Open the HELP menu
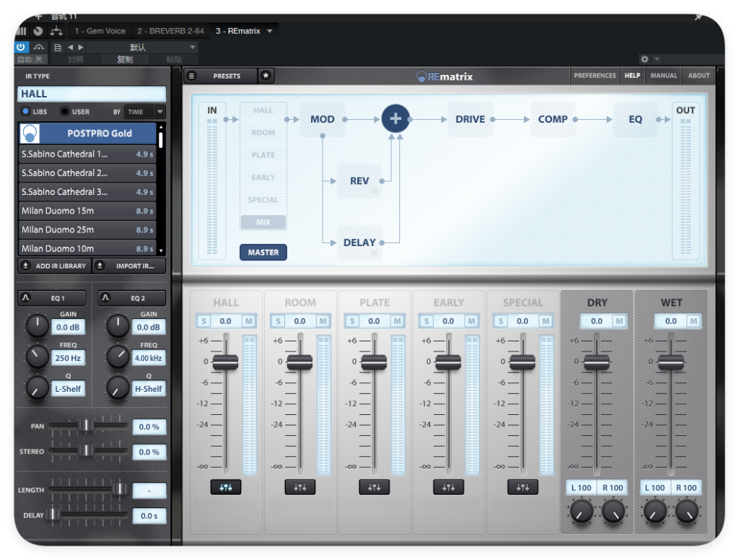The height and width of the screenshot is (560, 739). tap(632, 76)
